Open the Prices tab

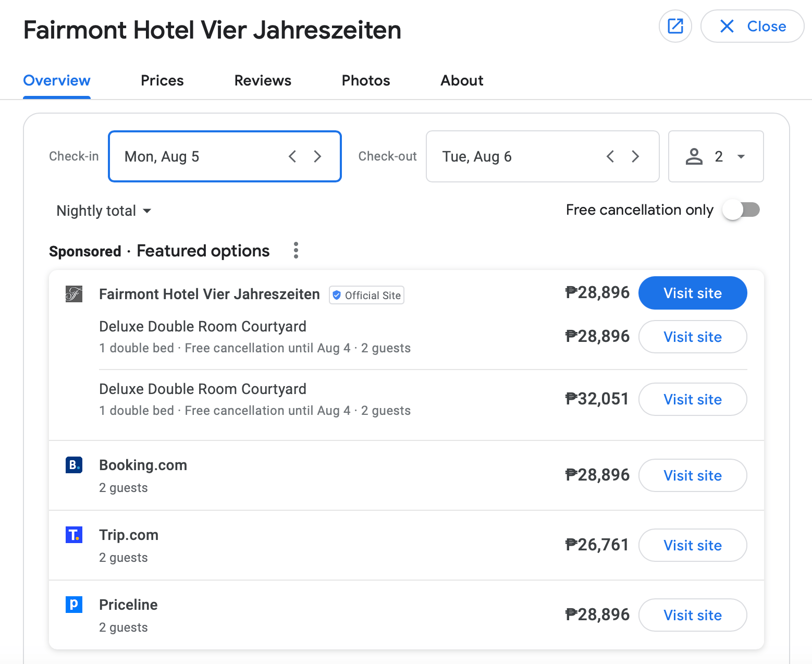tap(162, 80)
